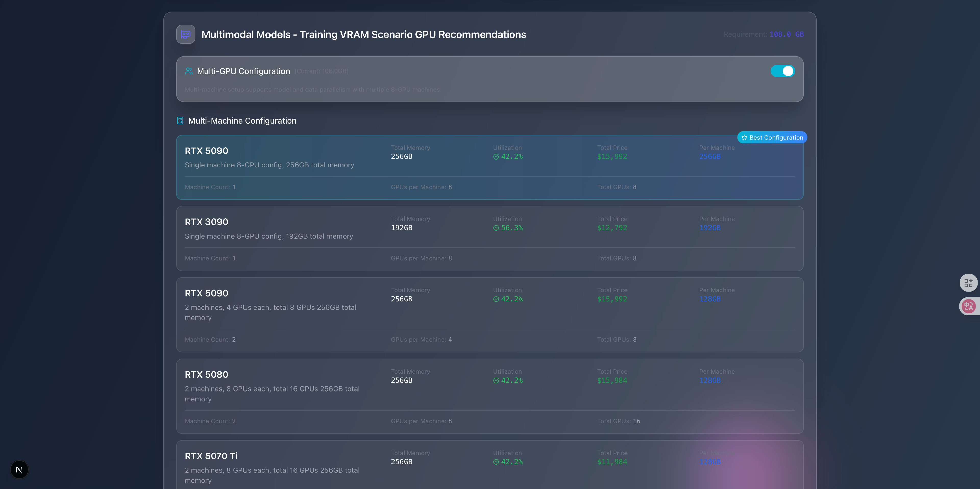Click the multi-machine setup description text

point(312,89)
